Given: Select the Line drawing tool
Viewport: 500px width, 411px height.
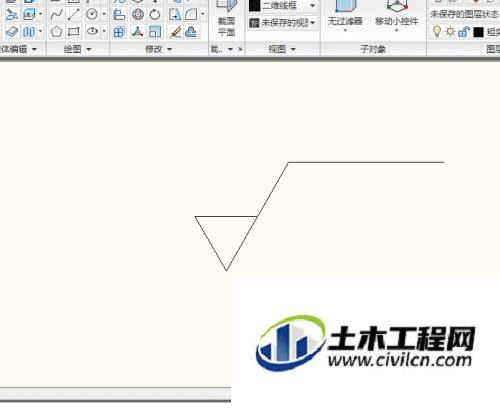Looking at the screenshot, I should [x=73, y=15].
